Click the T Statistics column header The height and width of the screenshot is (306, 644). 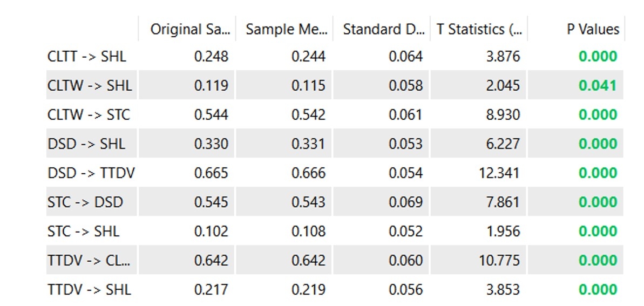479,29
